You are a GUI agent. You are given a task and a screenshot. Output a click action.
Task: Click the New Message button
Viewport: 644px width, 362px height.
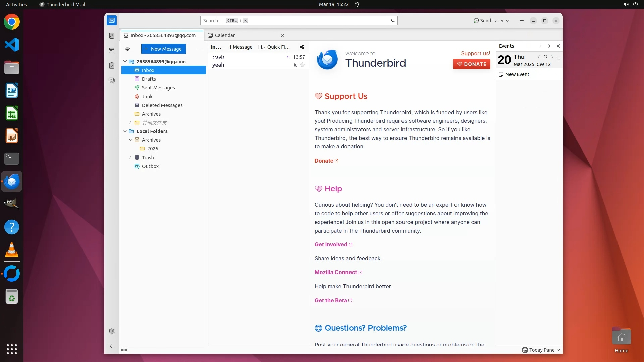tap(163, 49)
